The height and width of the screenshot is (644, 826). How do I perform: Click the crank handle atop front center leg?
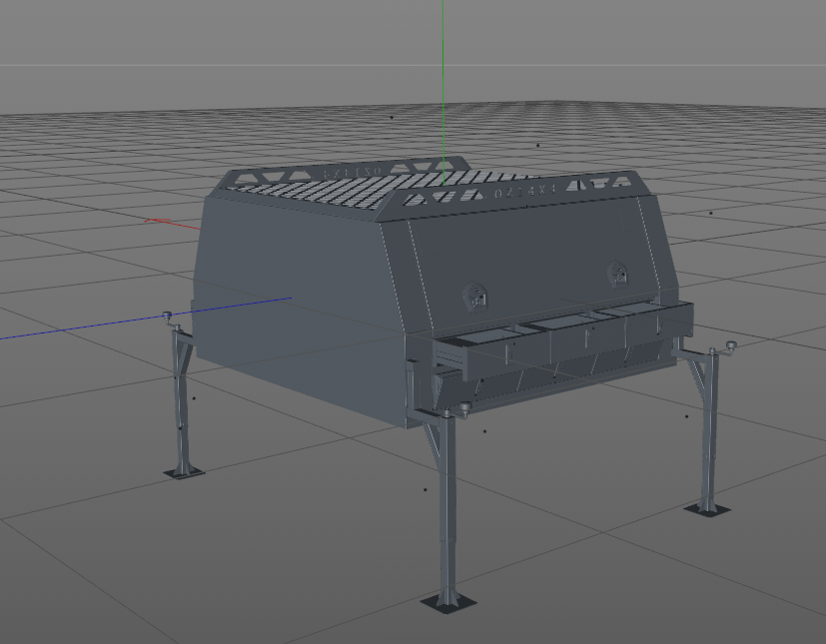[465, 407]
